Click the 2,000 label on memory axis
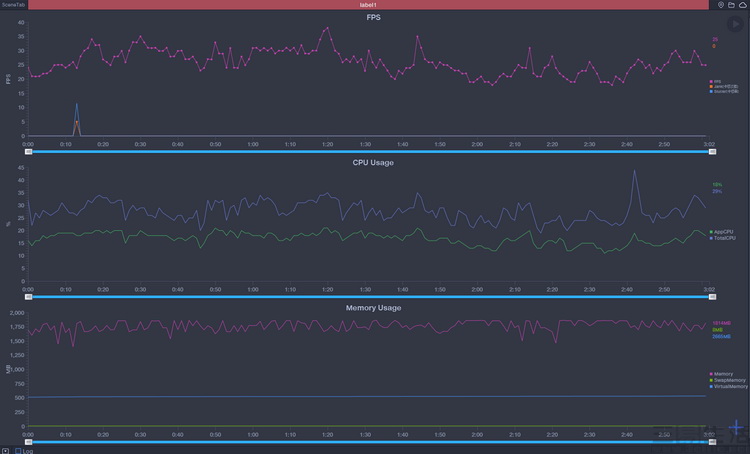Image resolution: width=750 pixels, height=454 pixels. 17,313
